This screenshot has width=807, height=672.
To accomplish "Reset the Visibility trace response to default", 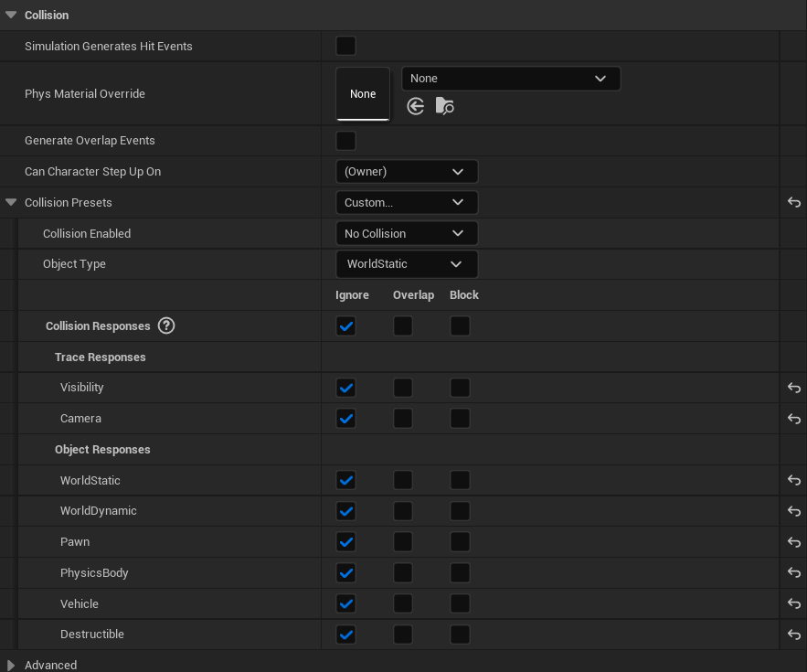I will pyautogui.click(x=793, y=388).
